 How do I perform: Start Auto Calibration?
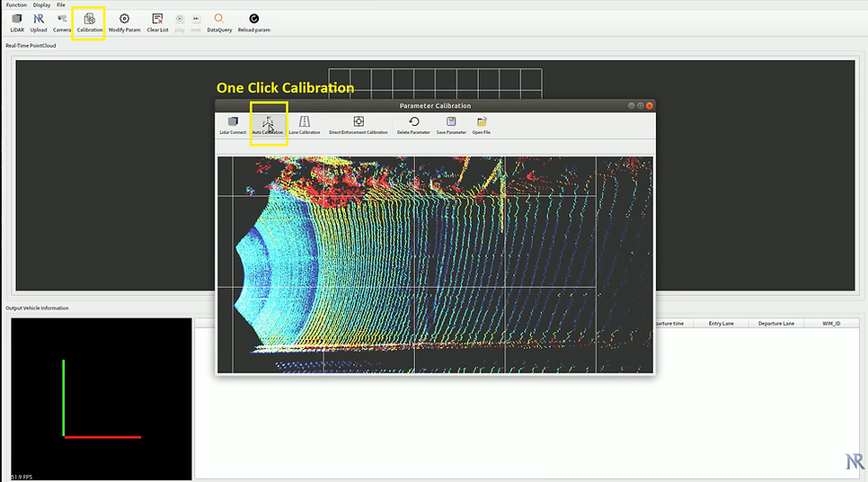point(268,125)
